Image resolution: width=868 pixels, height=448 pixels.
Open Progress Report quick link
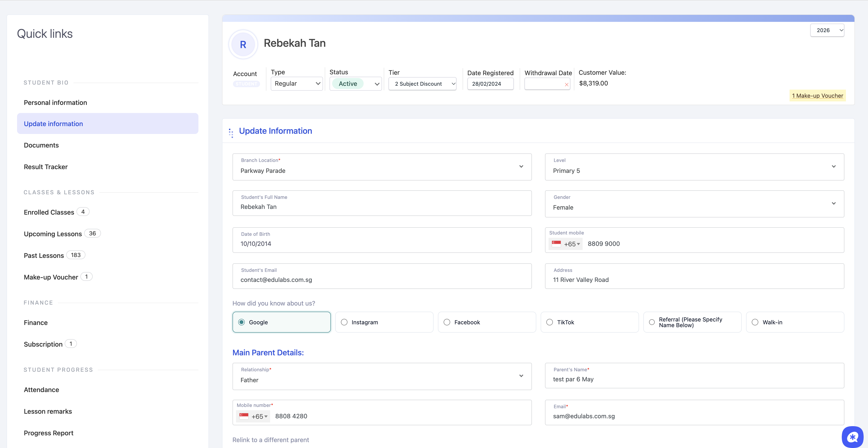tap(49, 433)
